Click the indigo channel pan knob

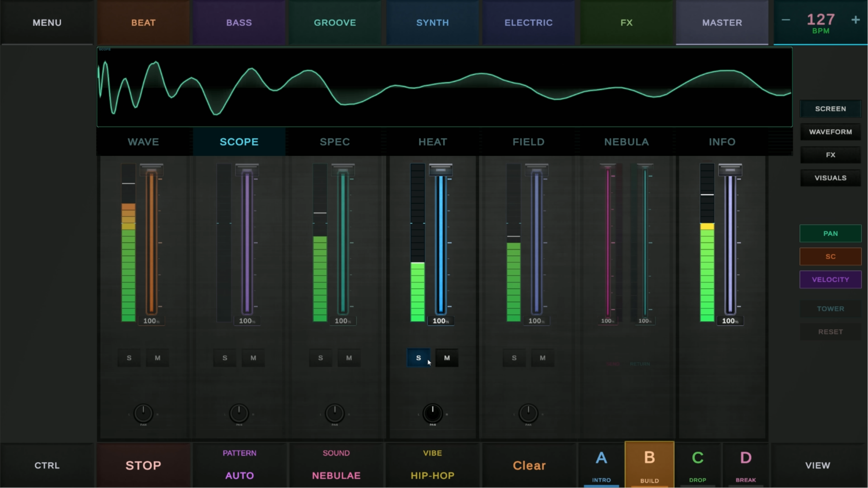(x=529, y=413)
